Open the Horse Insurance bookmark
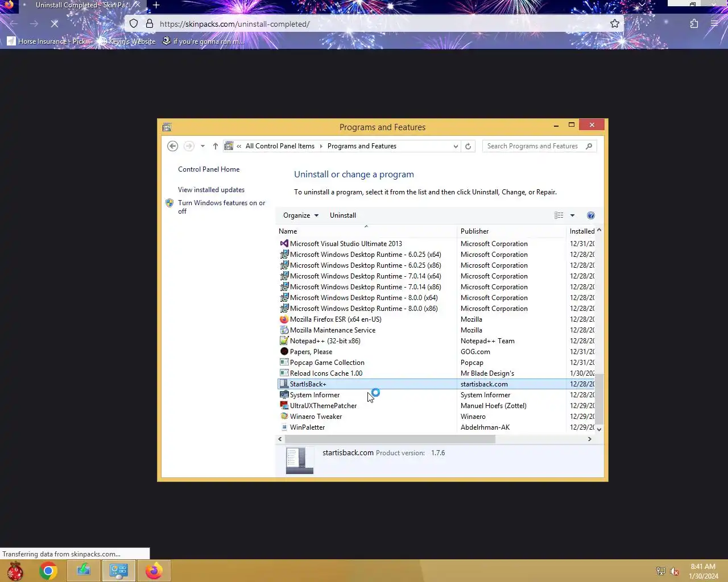Screen dimensions: 728x582 49,41
